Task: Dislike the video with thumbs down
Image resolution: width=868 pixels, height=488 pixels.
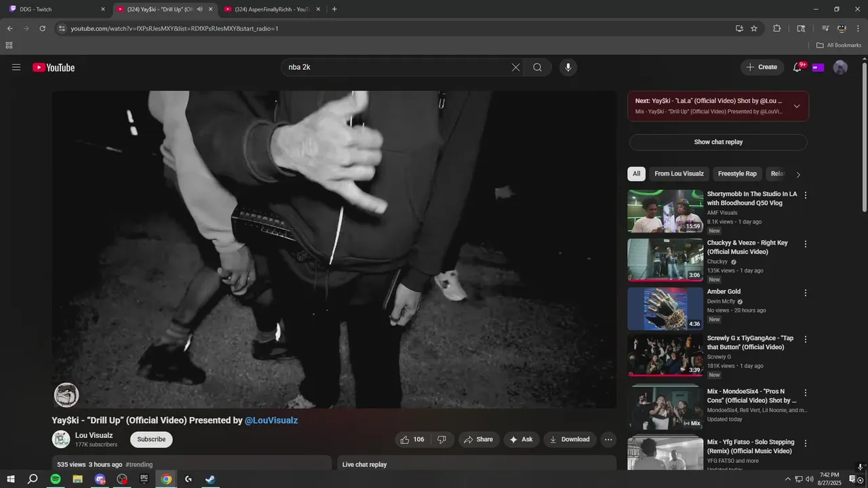Action: point(441,439)
